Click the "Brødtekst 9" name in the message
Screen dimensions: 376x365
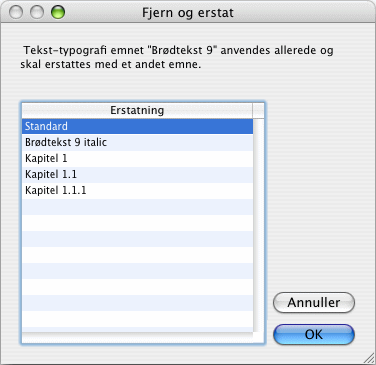point(182,50)
